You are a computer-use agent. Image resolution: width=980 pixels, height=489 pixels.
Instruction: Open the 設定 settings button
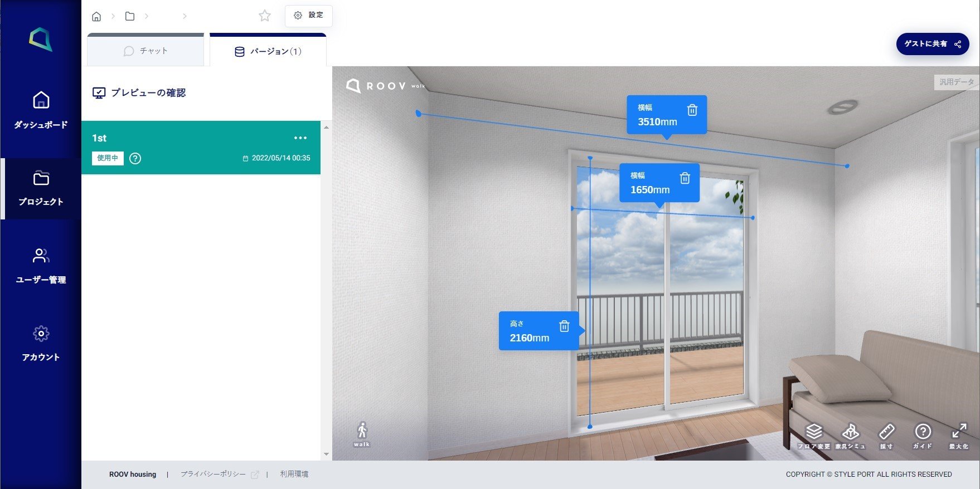pos(308,16)
